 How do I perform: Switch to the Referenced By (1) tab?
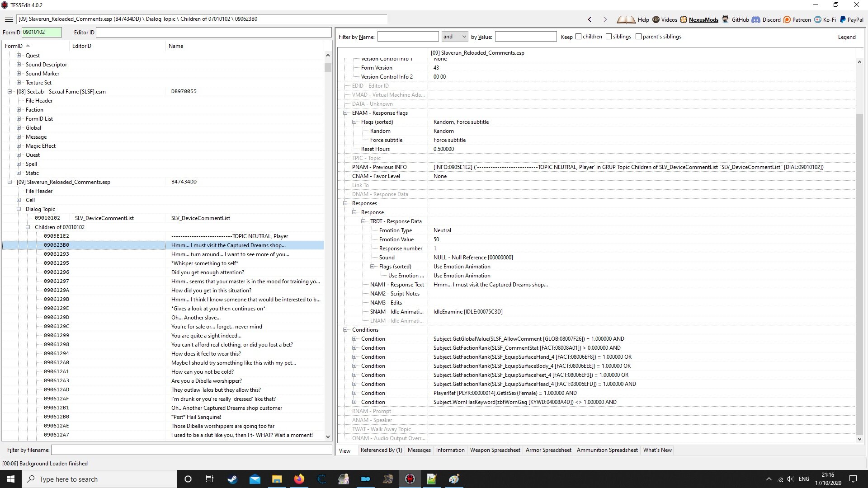[x=381, y=450]
